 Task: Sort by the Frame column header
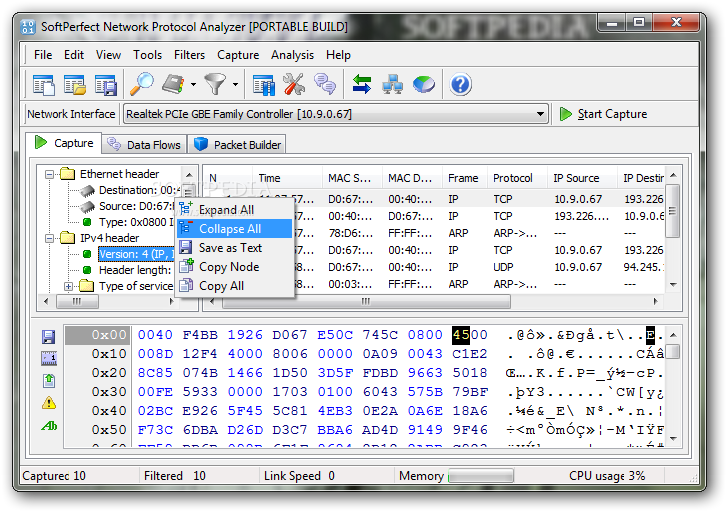point(465,178)
